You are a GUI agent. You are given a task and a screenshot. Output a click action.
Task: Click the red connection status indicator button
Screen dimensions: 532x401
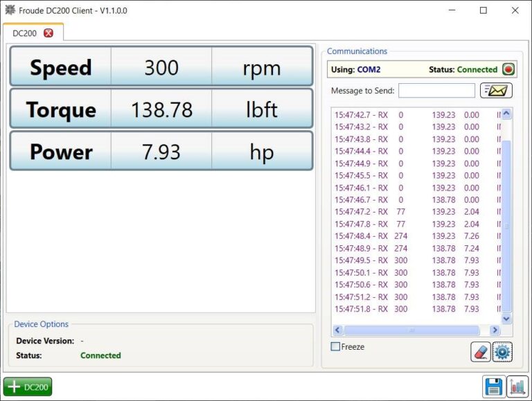coord(508,69)
